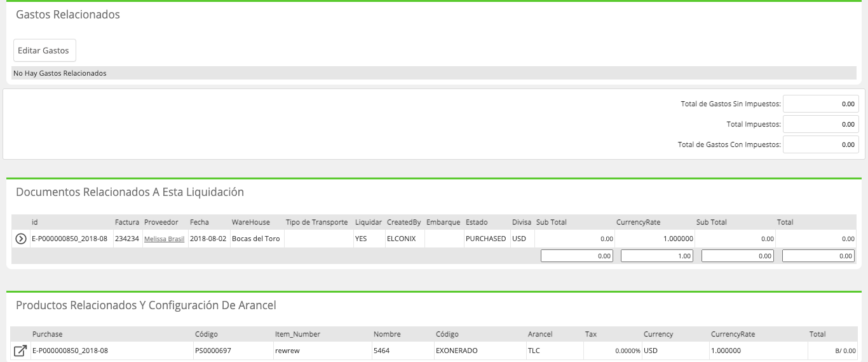Click the PURCHASED status cell
The height and width of the screenshot is (362, 868).
pos(486,239)
